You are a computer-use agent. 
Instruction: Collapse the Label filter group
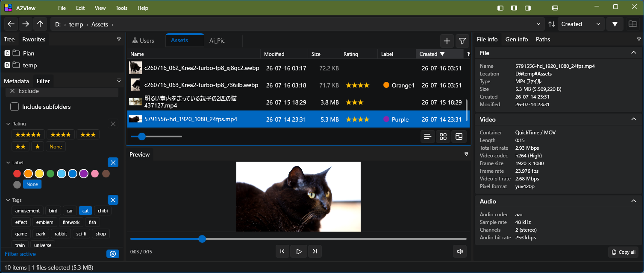8,163
